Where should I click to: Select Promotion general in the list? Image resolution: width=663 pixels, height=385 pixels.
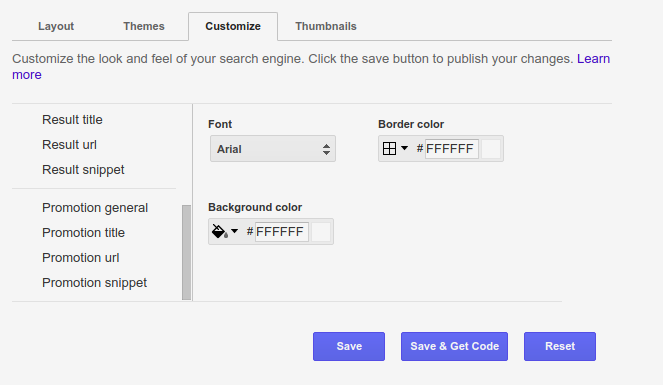95,208
